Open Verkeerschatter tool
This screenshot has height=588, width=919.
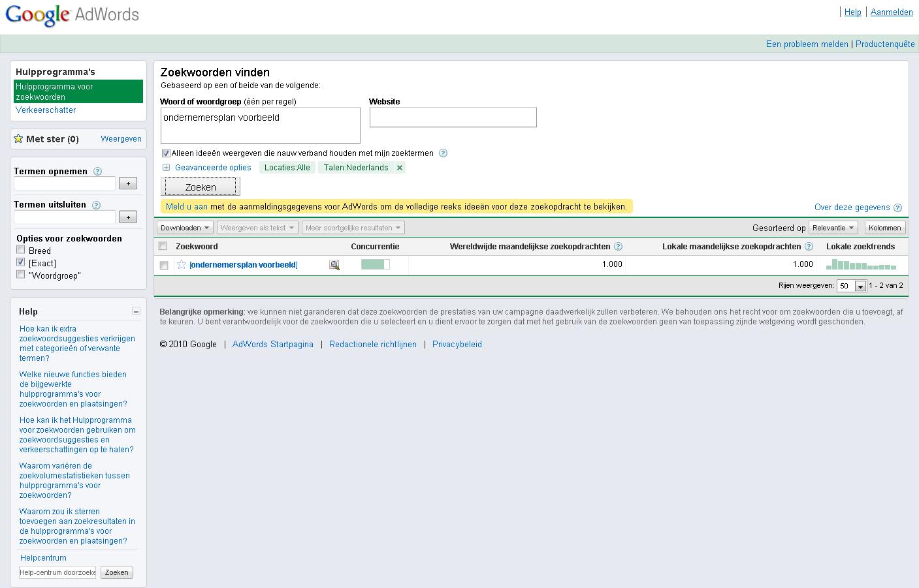[x=46, y=110]
